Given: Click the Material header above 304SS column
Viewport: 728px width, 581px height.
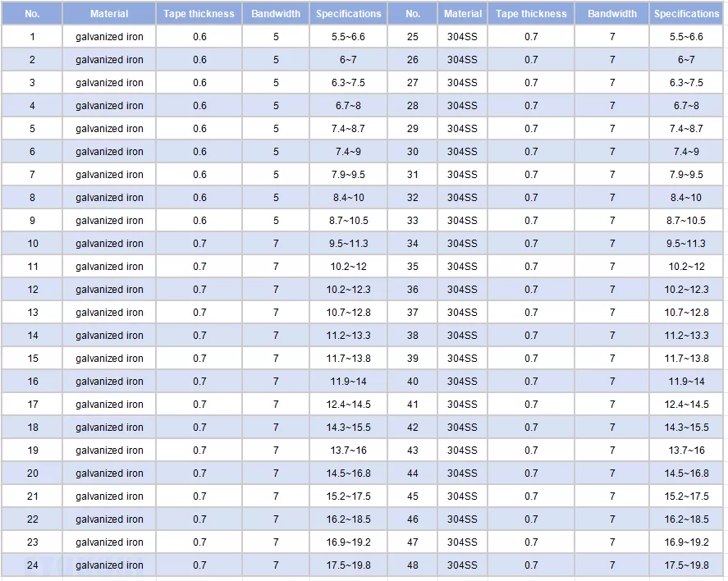Looking at the screenshot, I should pos(462,14).
